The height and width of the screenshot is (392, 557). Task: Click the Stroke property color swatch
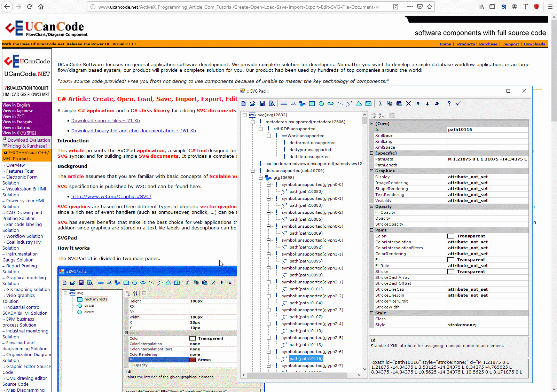[x=451, y=272]
